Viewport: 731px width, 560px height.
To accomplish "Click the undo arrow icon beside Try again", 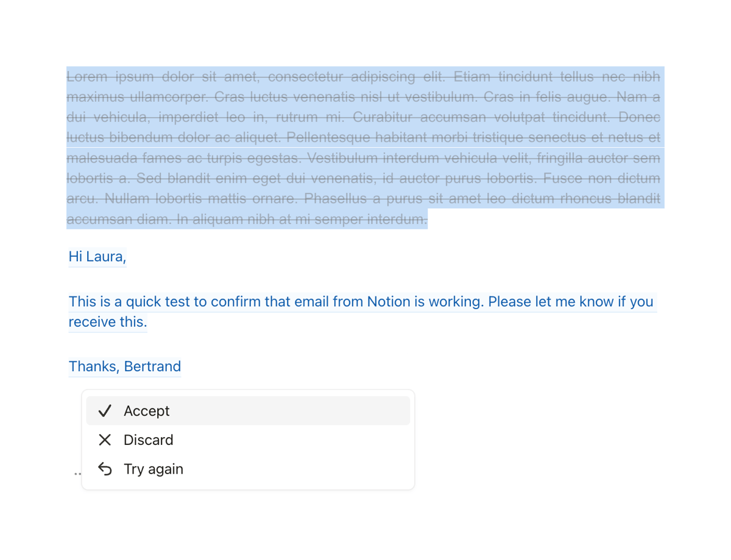I will point(105,469).
